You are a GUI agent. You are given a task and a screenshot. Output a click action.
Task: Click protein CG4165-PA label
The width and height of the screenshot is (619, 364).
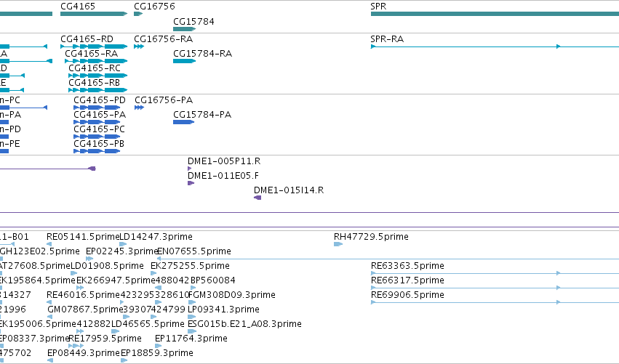(100, 115)
